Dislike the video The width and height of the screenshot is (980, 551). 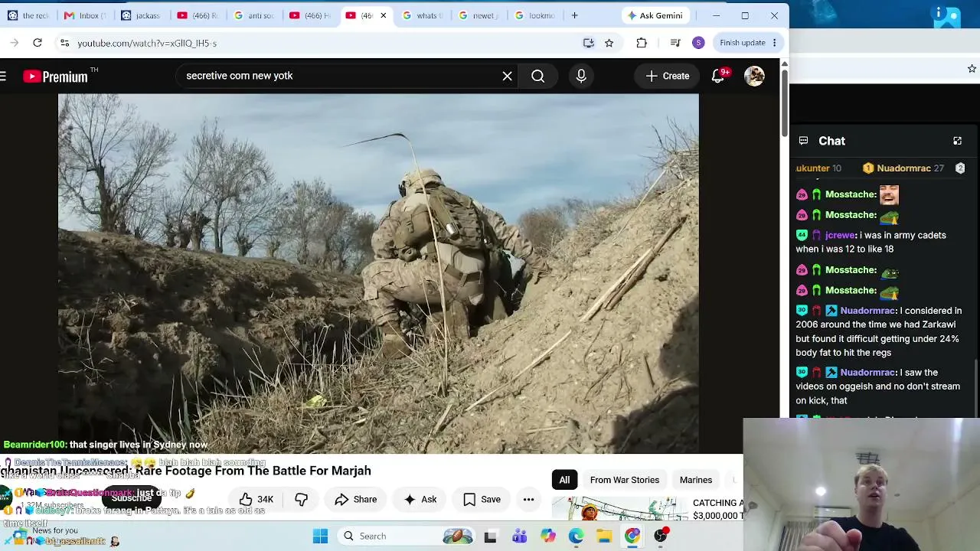click(302, 500)
